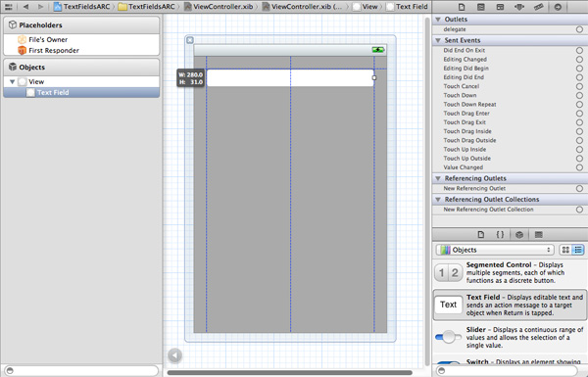588x377 pixels.
Task: Collapse the Referencing Outlets section
Action: coord(438,178)
